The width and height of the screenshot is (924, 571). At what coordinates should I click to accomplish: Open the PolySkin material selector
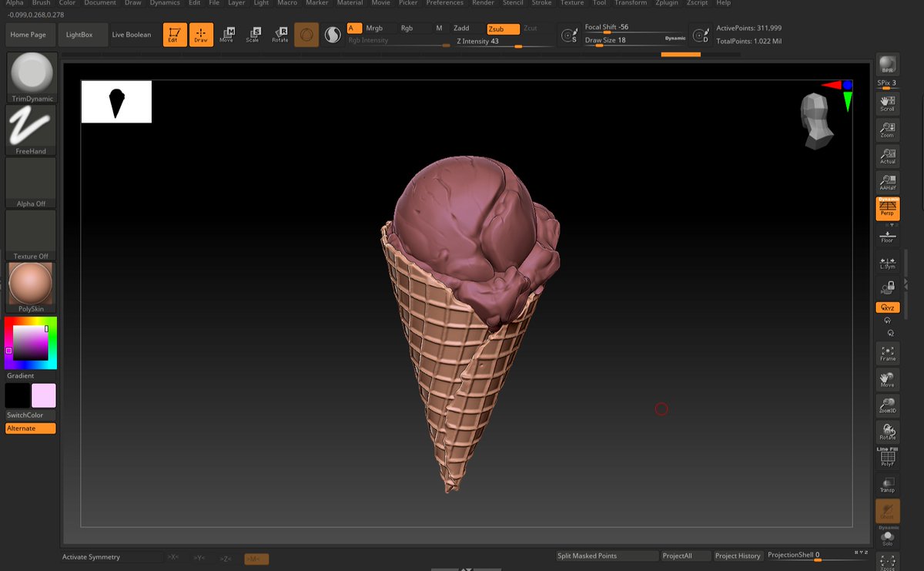[x=31, y=287]
